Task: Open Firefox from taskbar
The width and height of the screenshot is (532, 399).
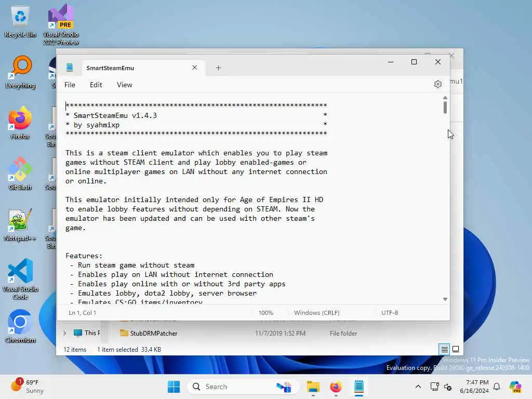Action: [x=336, y=387]
